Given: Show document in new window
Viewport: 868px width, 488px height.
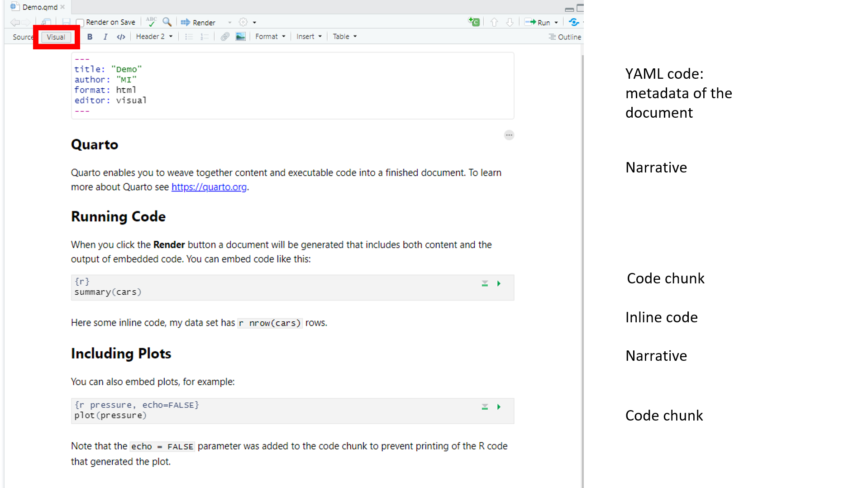Looking at the screenshot, I should tap(46, 22).
